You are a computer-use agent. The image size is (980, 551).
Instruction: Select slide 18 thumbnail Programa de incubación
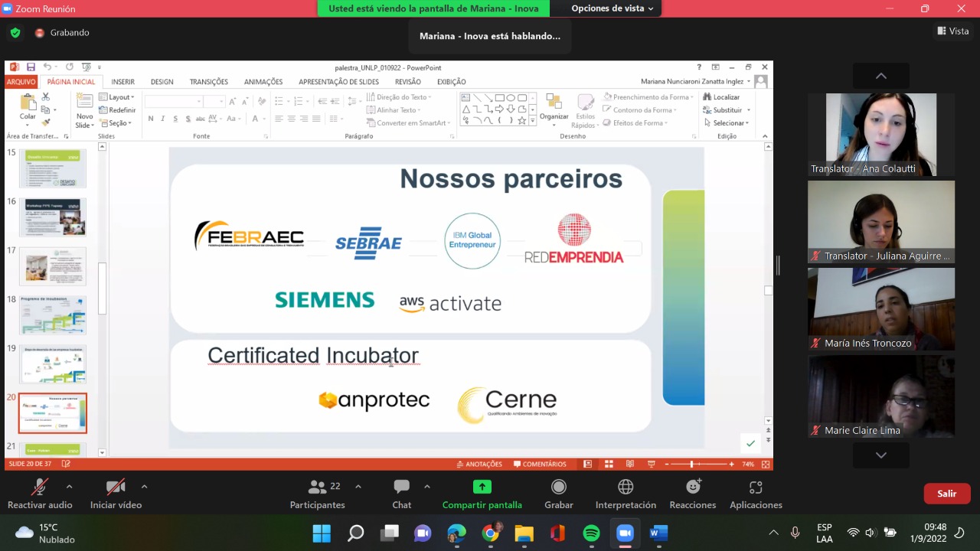[x=53, y=315]
